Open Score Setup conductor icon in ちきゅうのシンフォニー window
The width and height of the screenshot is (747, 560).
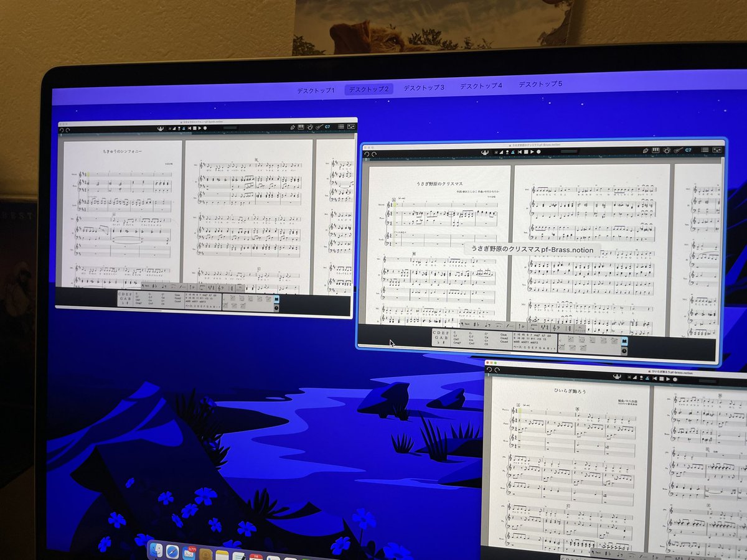point(160,128)
